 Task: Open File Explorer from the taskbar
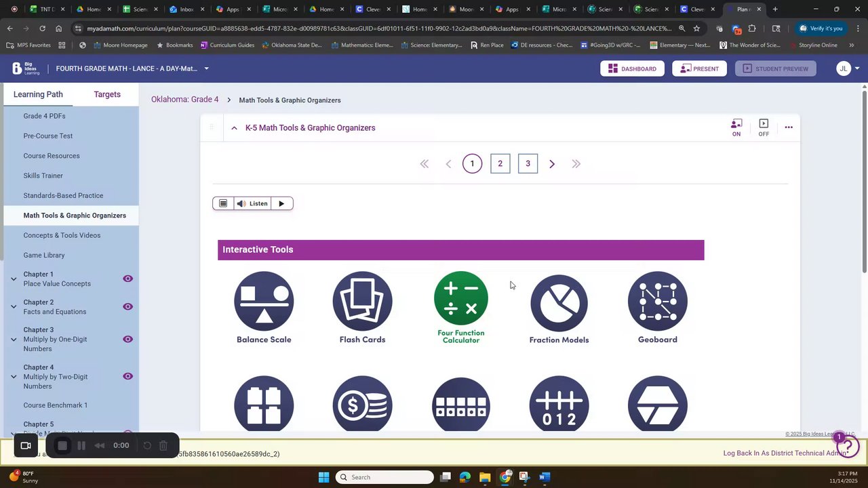[485, 477]
